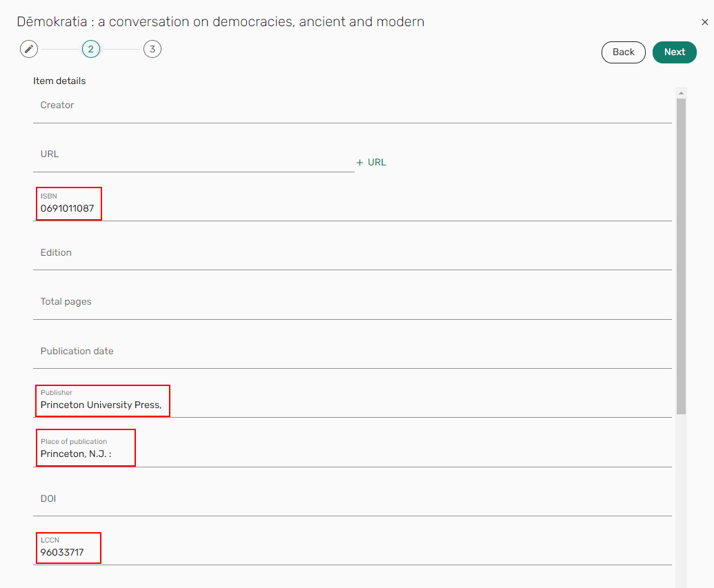714x588 pixels.
Task: Edit the Publisher field Princeton University Press
Action: (352, 401)
